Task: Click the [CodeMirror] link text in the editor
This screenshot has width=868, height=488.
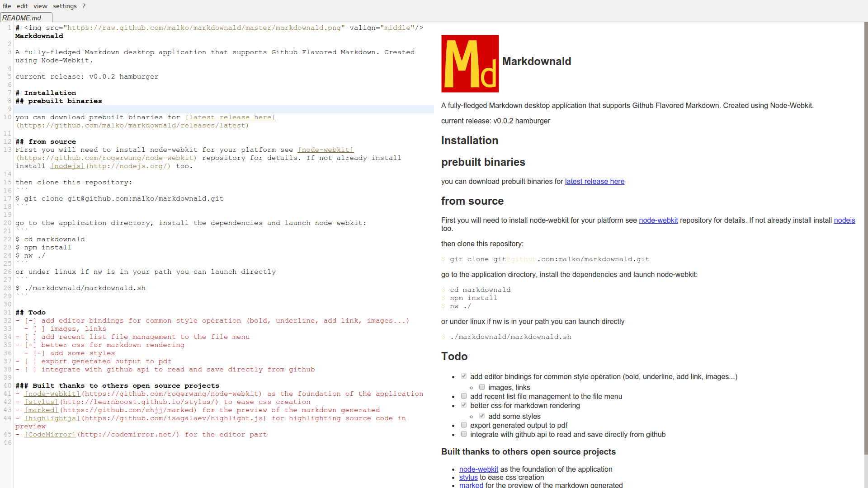Action: [x=50, y=434]
